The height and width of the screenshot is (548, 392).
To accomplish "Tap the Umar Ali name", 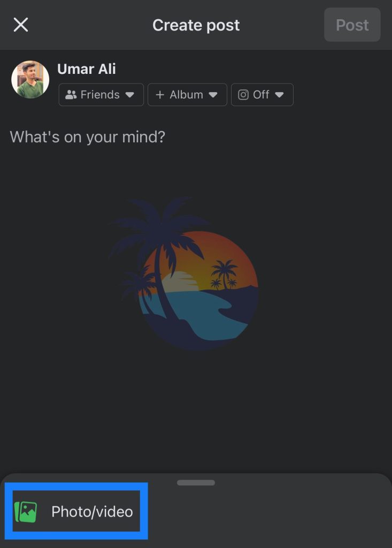I will (x=86, y=69).
